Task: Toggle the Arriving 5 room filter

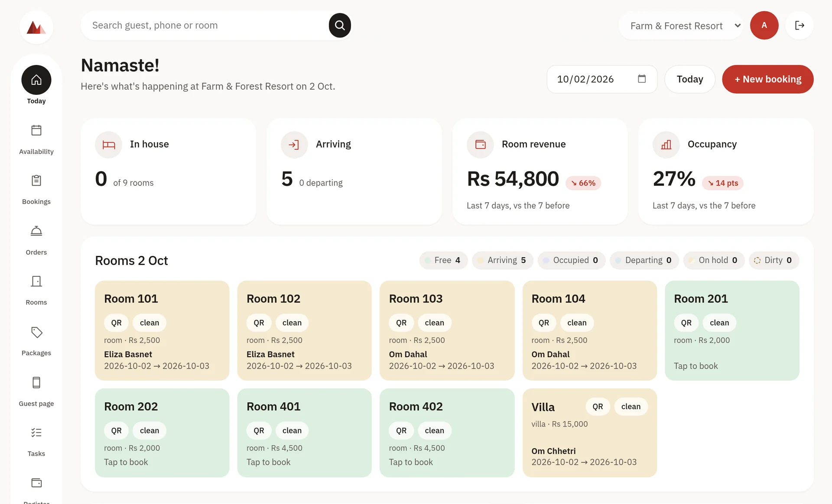Action: coord(503,260)
